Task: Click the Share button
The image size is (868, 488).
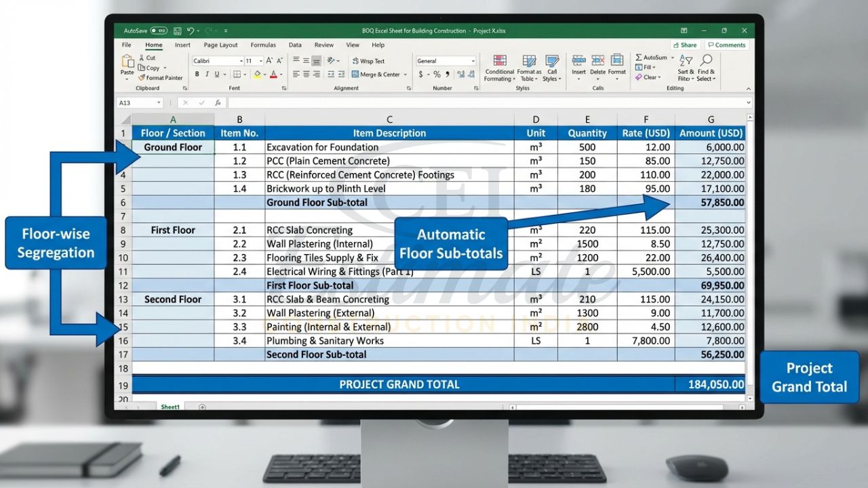Action: click(x=685, y=45)
